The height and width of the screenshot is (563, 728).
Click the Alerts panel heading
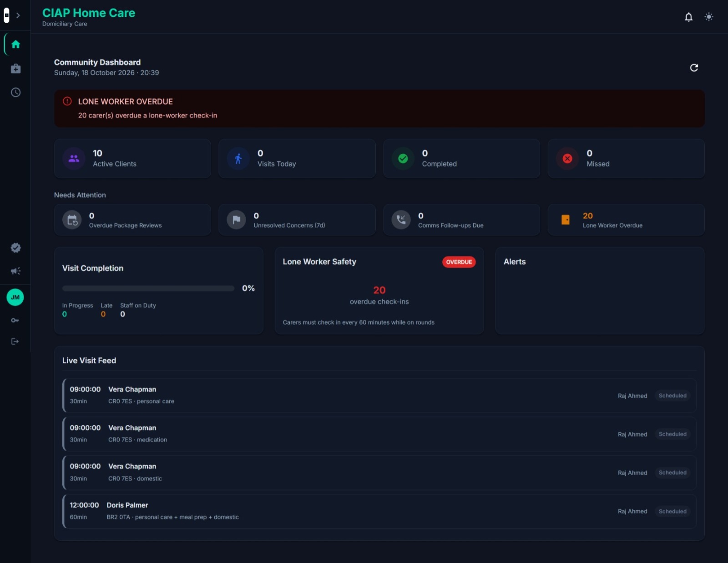(x=515, y=262)
